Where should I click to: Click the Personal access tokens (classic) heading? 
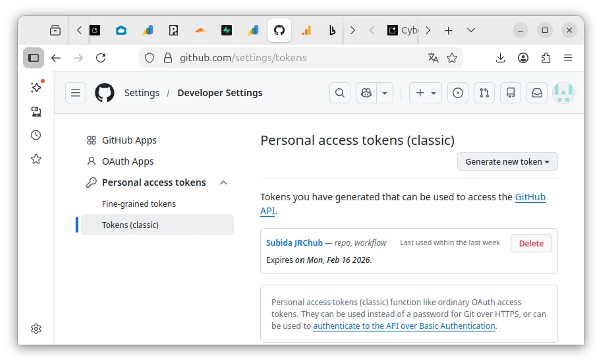358,140
